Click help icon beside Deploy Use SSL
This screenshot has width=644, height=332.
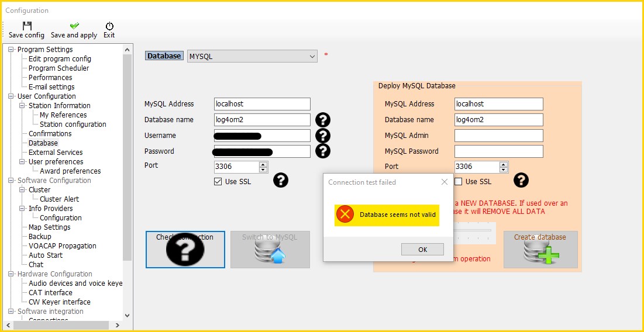(x=521, y=180)
